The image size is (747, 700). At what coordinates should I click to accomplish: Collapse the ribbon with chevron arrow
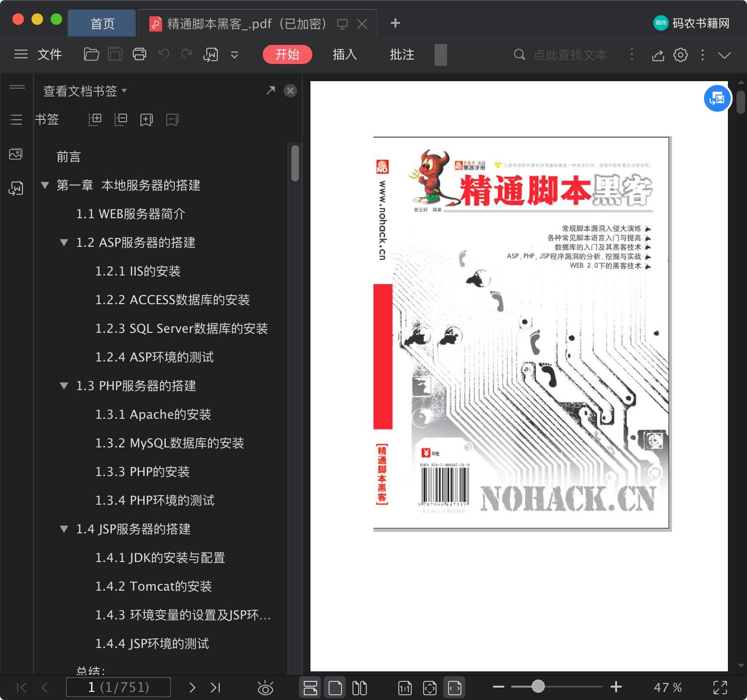725,55
